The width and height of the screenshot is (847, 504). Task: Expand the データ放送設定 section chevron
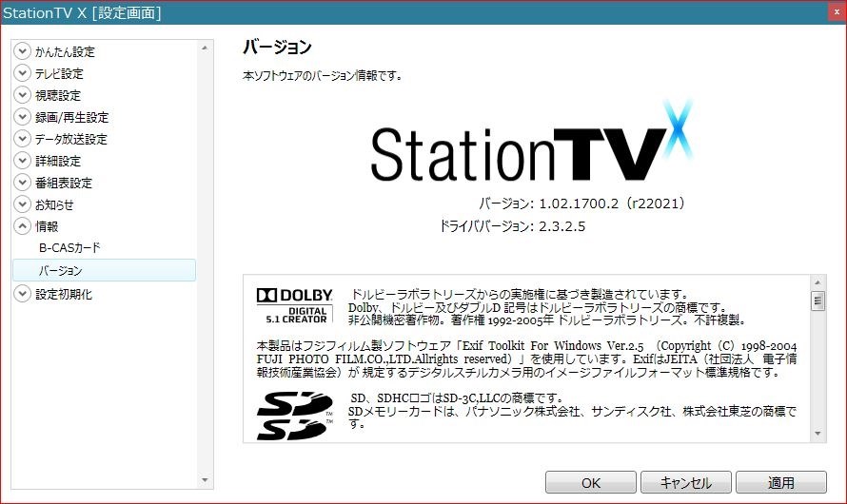pos(22,139)
